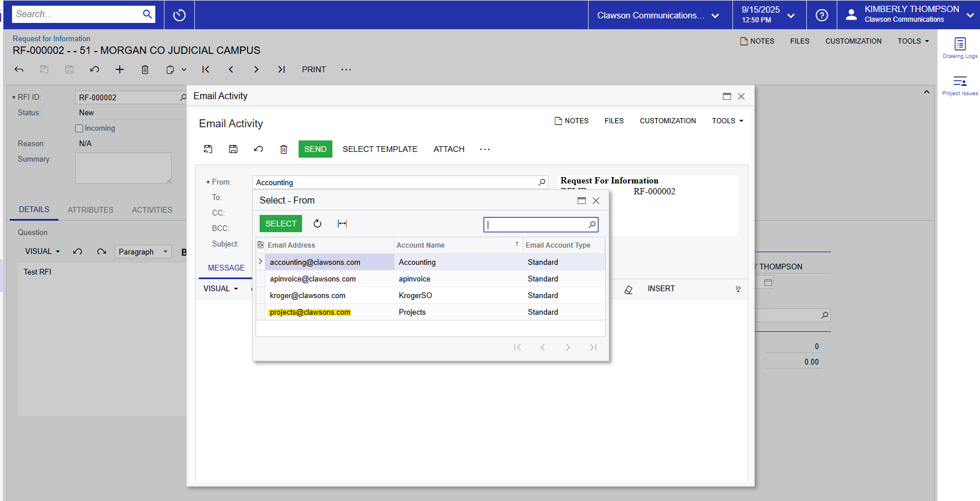
Task: Click the green SELECT button
Action: (x=281, y=224)
